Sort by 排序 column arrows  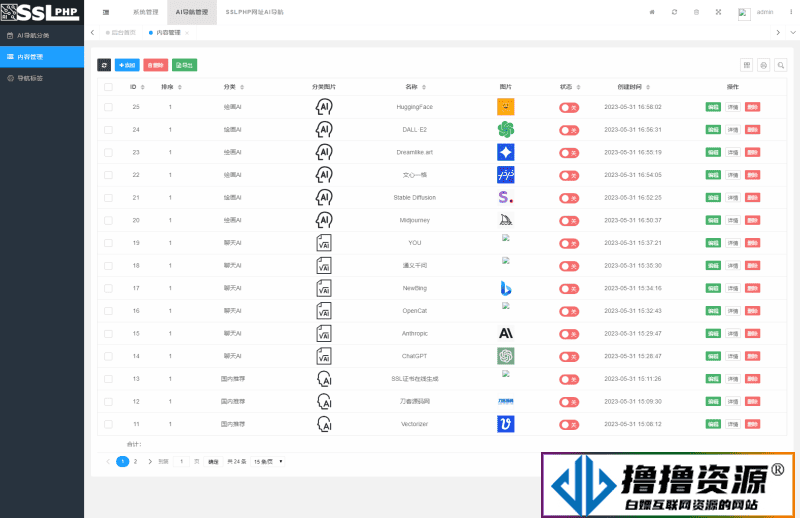coord(180,87)
